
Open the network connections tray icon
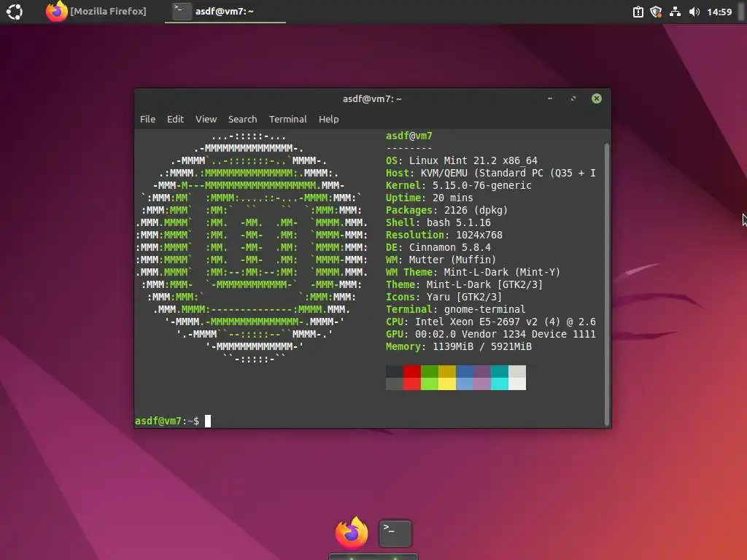coord(675,12)
